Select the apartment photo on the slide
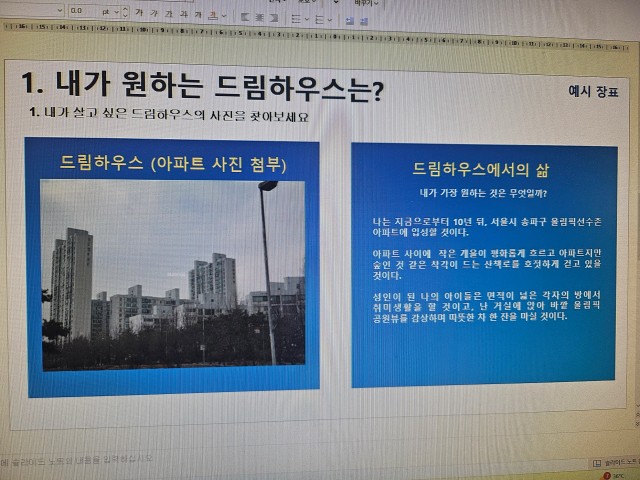The height and width of the screenshot is (480, 640). (173, 275)
